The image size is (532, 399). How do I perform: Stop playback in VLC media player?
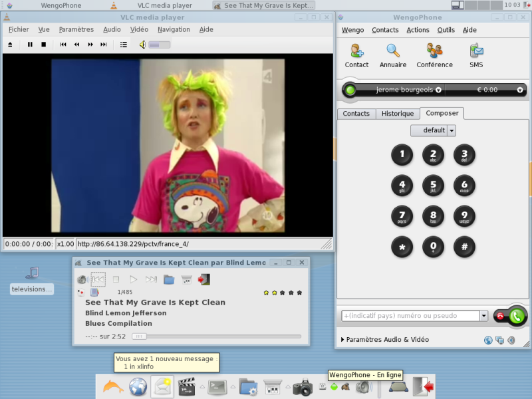coord(43,45)
